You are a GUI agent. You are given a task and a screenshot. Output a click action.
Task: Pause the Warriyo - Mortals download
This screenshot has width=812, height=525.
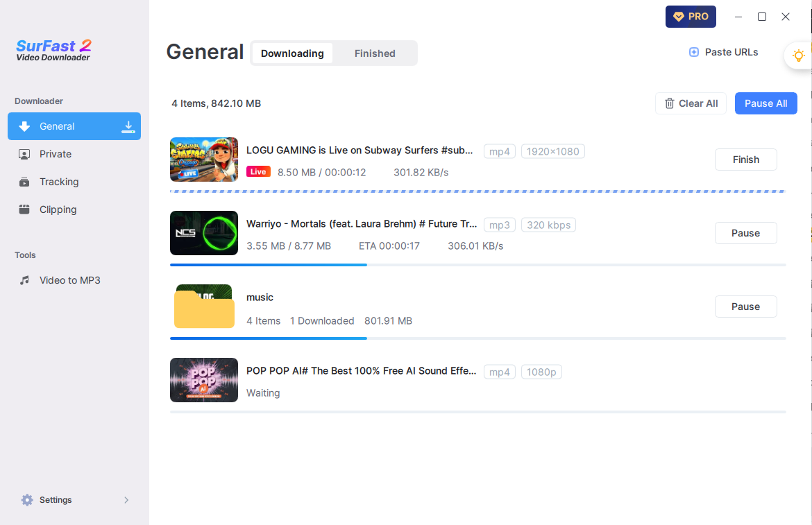point(745,233)
